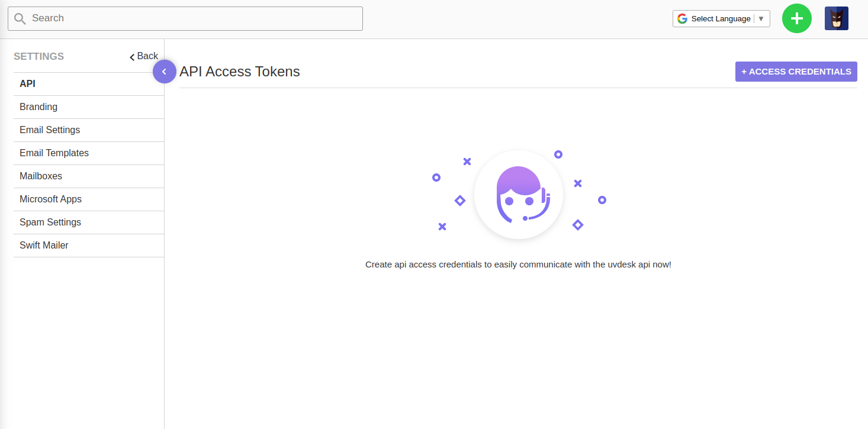Click the SETTINGS sidebar heading
Screen dimensions: 868x429
click(39, 57)
